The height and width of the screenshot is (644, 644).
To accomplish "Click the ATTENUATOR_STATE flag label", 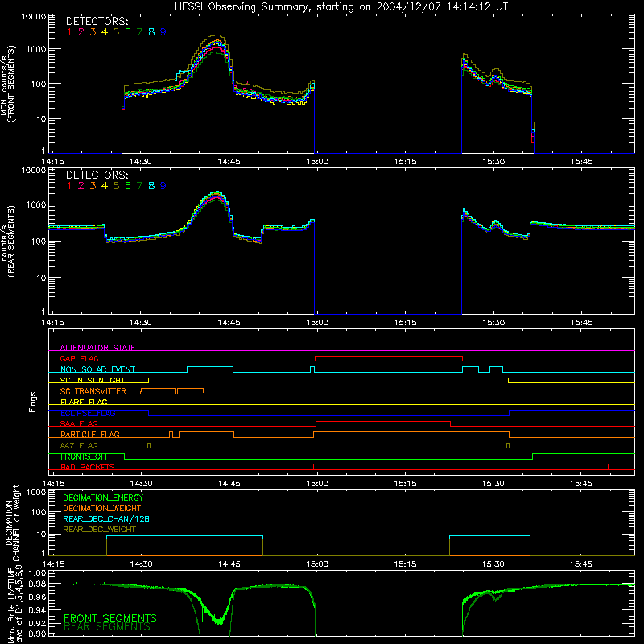I will pyautogui.click(x=97, y=348).
